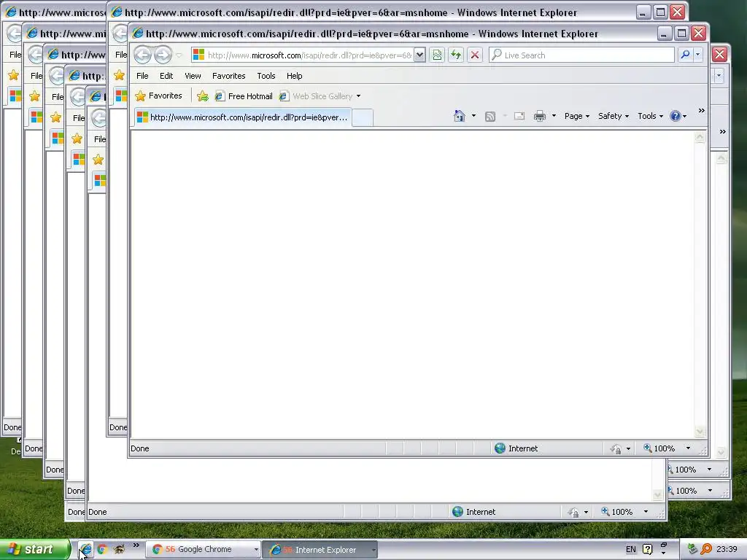
Task: Go back using the front window's Back button
Action: click(x=142, y=55)
